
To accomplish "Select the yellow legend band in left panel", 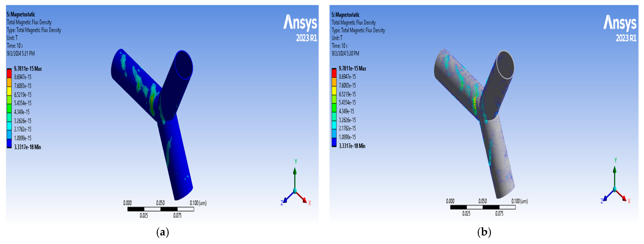I will point(9,91).
